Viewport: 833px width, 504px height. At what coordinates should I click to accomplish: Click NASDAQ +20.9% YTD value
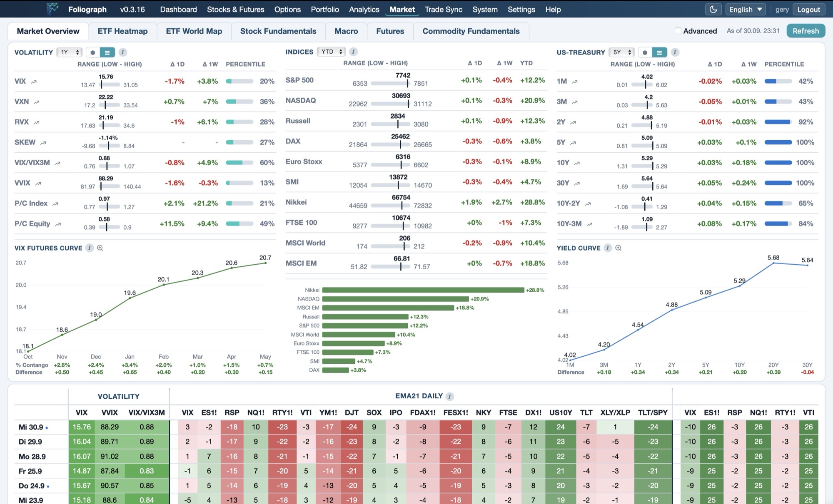pos(532,101)
